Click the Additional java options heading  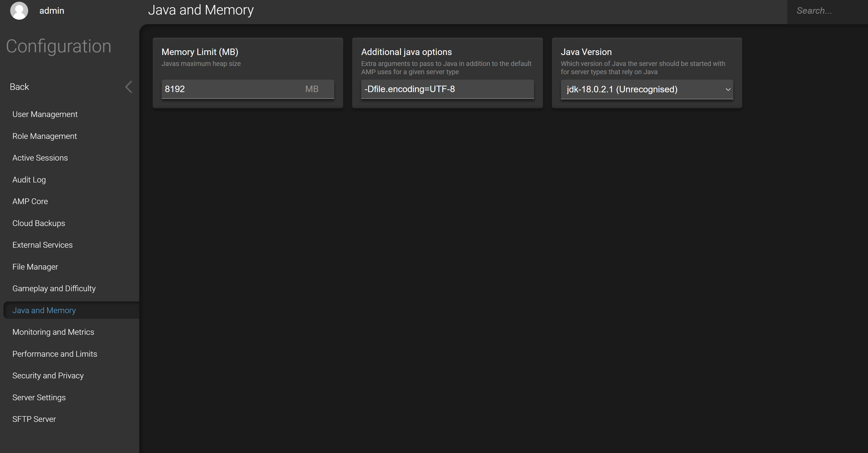[x=406, y=52]
